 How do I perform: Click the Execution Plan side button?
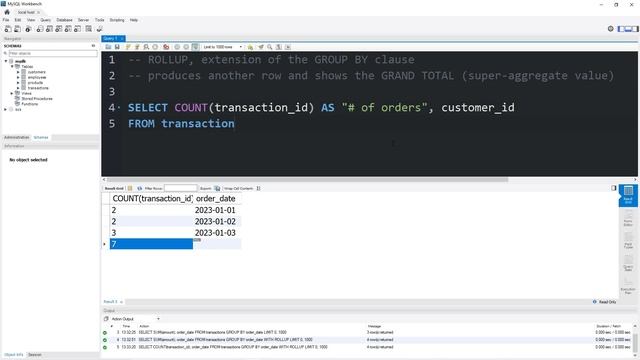(x=628, y=286)
